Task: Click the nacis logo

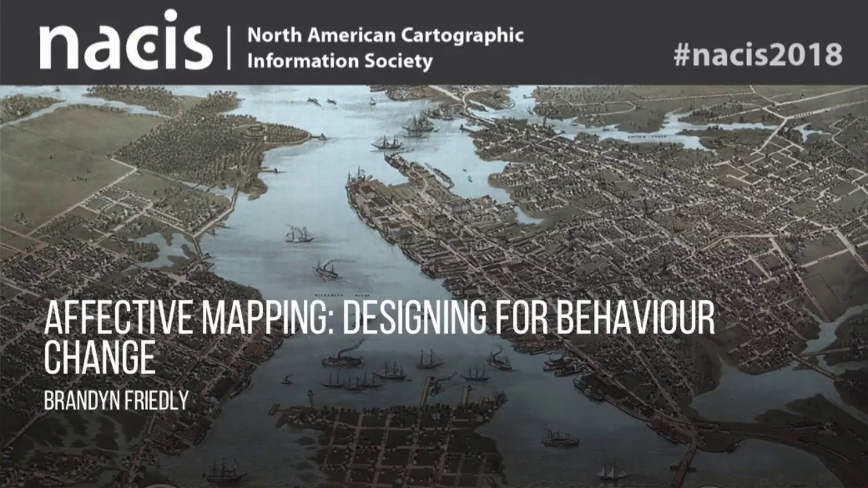Action: tap(126, 40)
